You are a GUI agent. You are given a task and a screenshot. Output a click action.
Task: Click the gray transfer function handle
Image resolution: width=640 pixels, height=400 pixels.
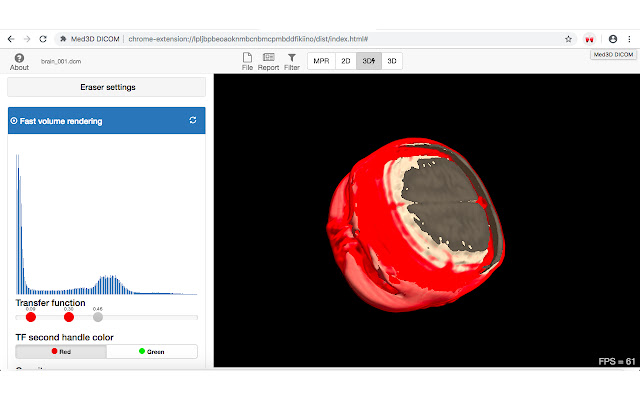point(98,317)
